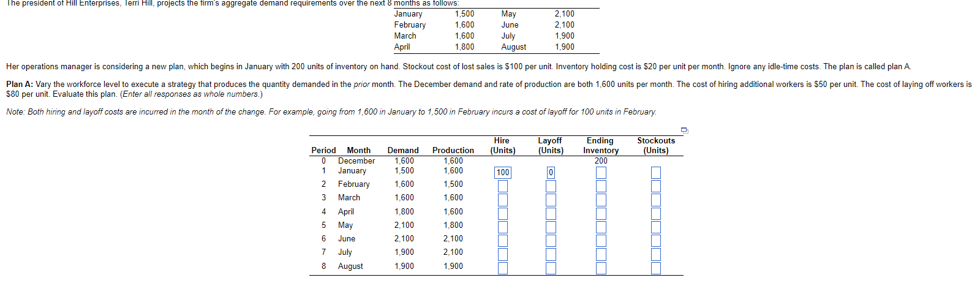Screen dimensions: 980x302
Task: Click the August Ending Inventory input box
Action: point(601,268)
